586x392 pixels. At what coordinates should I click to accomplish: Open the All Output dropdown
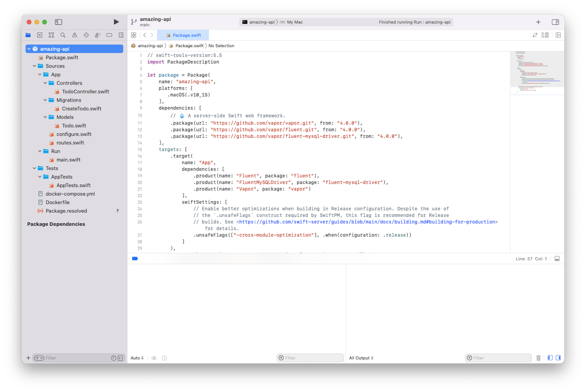point(361,358)
